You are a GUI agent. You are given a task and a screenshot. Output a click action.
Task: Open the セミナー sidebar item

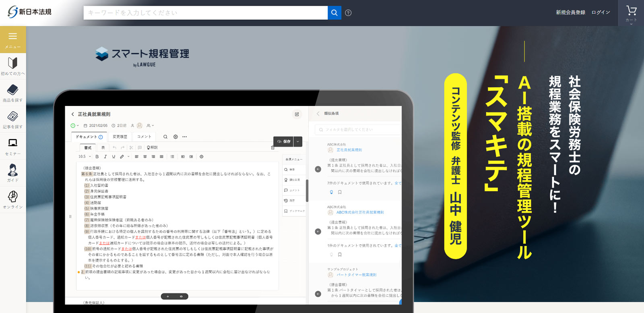pos(13,146)
